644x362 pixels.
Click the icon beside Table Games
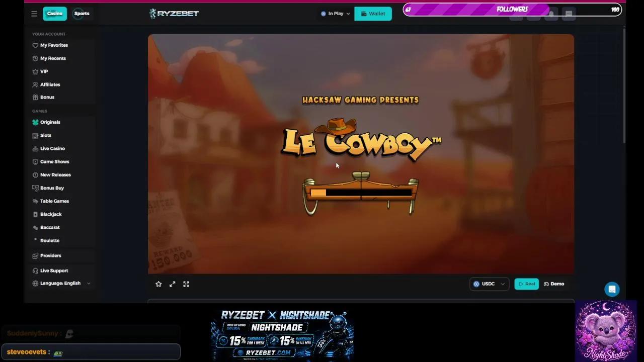35,201
